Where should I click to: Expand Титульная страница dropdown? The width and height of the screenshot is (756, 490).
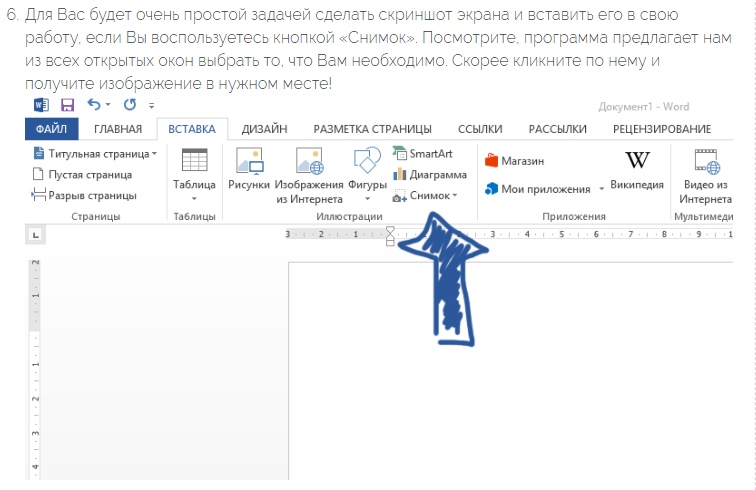coord(154,154)
